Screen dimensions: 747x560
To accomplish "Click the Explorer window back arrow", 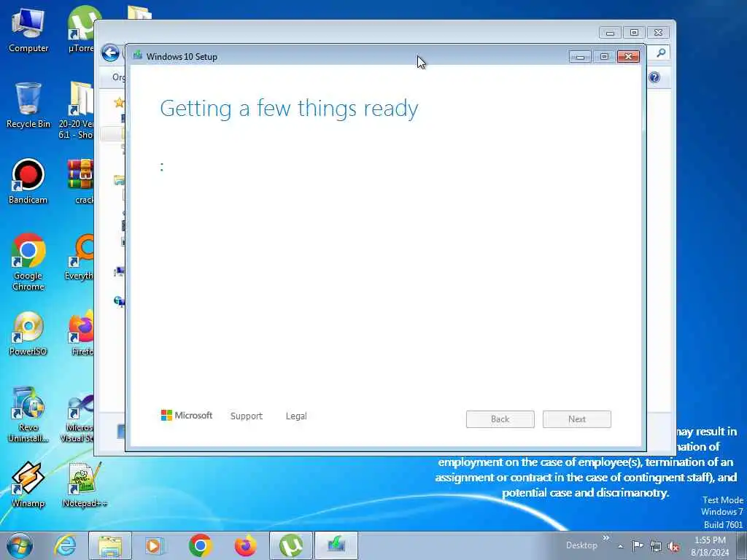I will (x=110, y=52).
